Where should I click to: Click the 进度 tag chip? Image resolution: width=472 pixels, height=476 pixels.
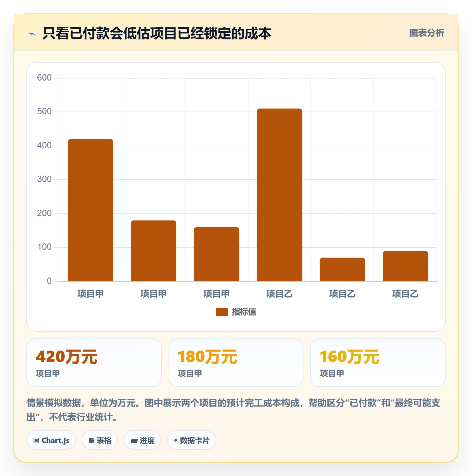tap(142, 440)
